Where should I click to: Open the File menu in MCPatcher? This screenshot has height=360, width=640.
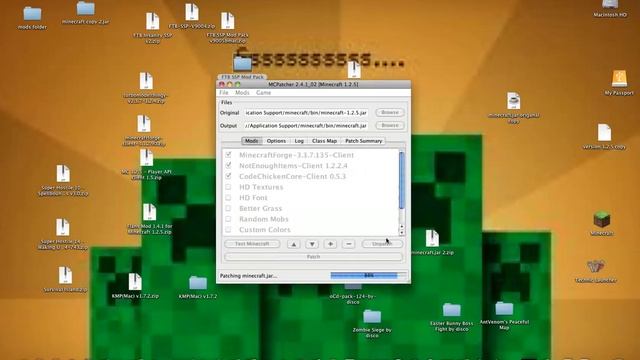[x=224, y=93]
